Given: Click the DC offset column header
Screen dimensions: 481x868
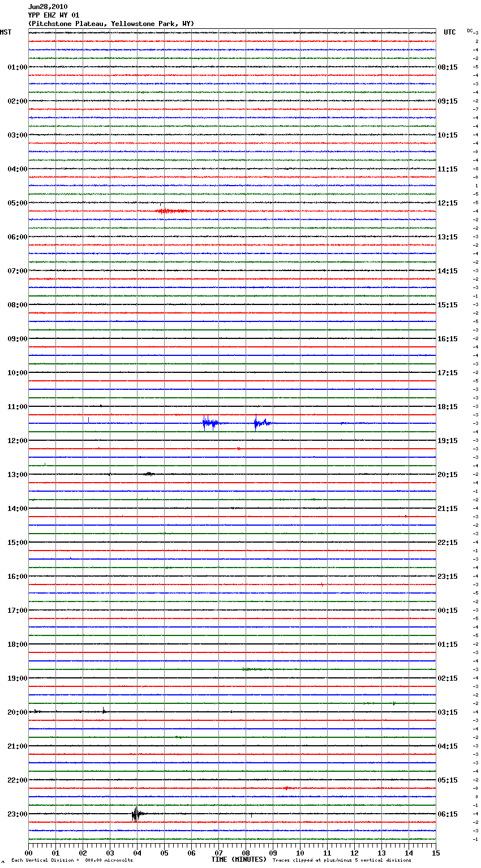Looking at the screenshot, I should point(470,31).
